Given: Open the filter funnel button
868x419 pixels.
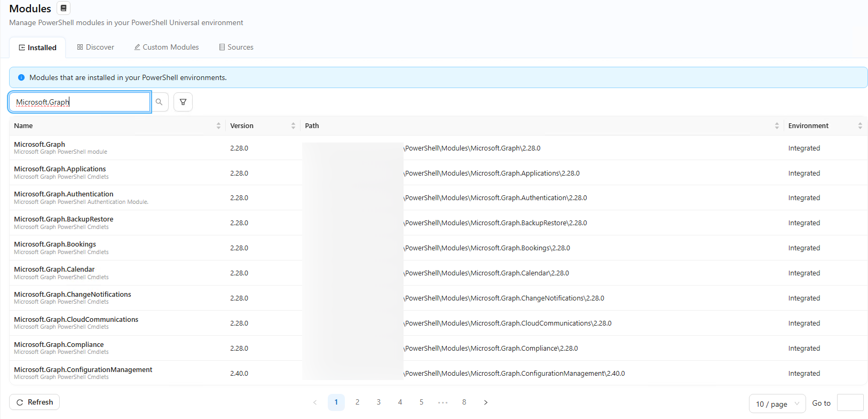Looking at the screenshot, I should click(x=183, y=102).
